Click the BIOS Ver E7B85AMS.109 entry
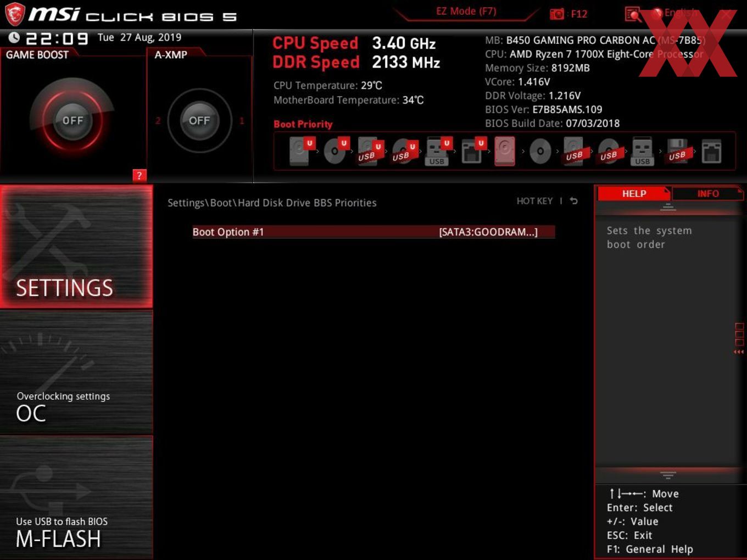747x560 pixels. point(544,109)
